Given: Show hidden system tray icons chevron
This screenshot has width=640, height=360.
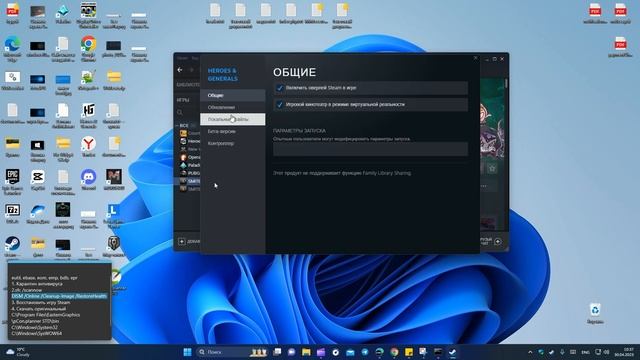Looking at the screenshot, I should [x=530, y=352].
